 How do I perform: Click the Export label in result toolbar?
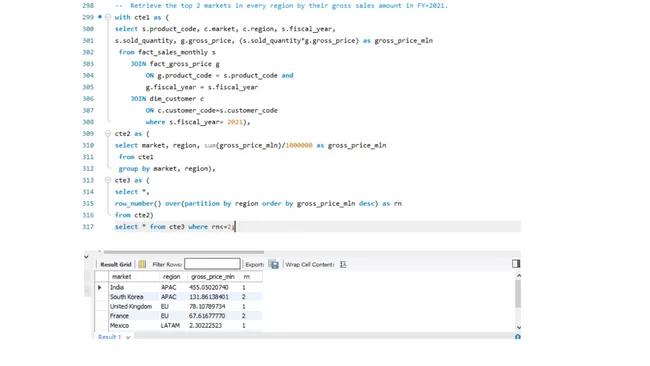pos(255,264)
